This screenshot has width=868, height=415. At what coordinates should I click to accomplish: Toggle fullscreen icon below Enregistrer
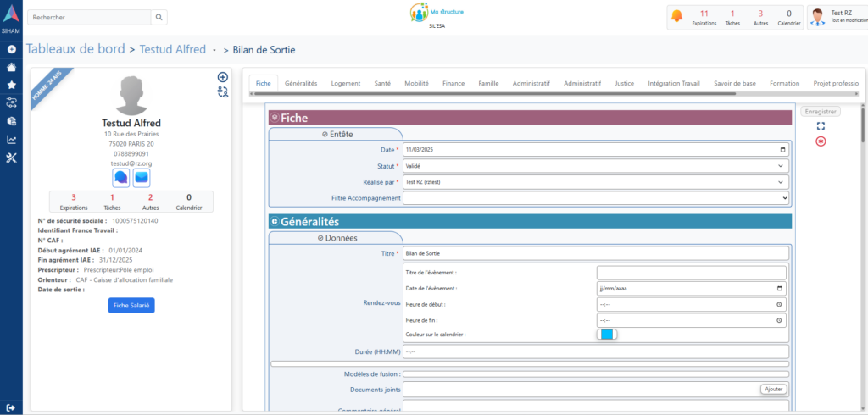821,125
